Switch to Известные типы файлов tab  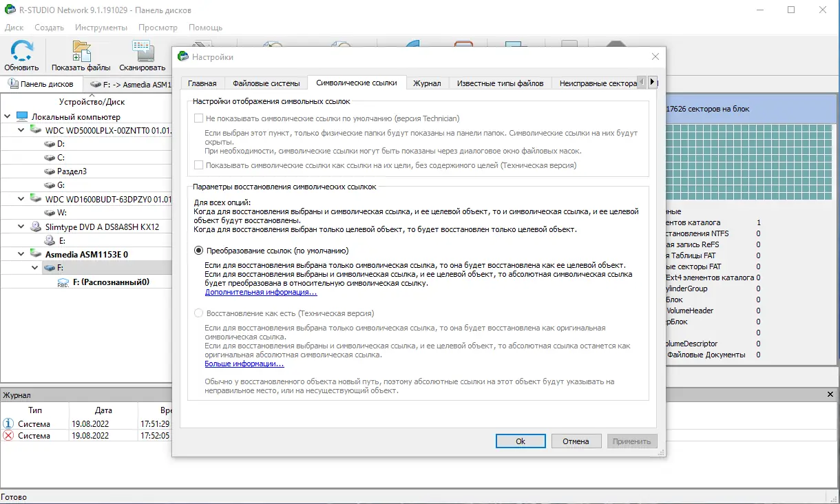click(500, 83)
